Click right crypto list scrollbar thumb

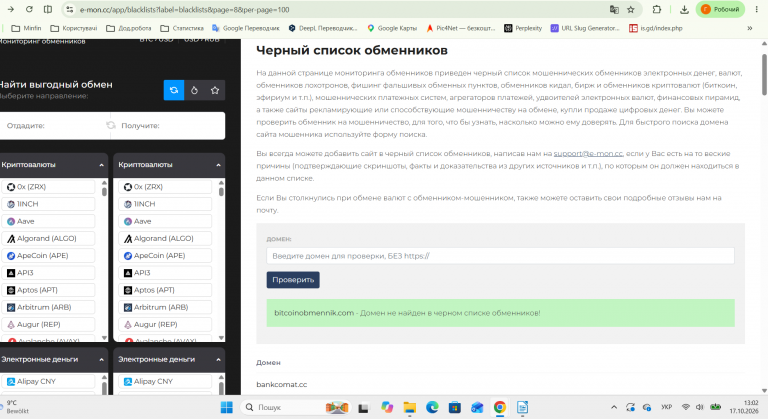click(x=221, y=192)
